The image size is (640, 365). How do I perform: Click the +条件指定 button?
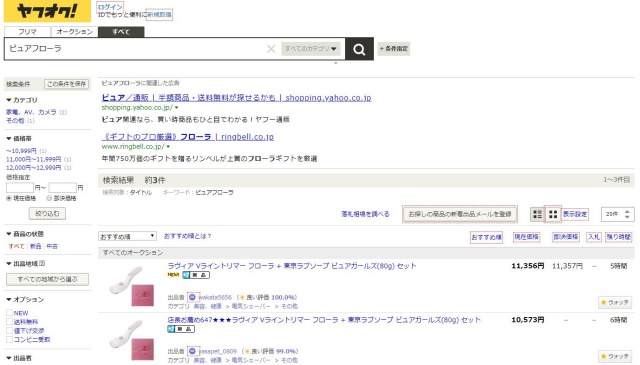(393, 49)
